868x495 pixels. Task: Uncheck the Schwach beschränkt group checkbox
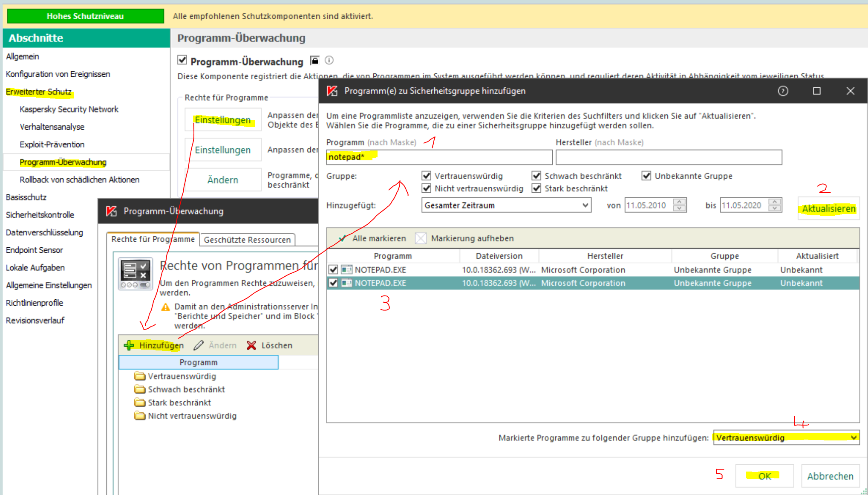[x=536, y=176]
